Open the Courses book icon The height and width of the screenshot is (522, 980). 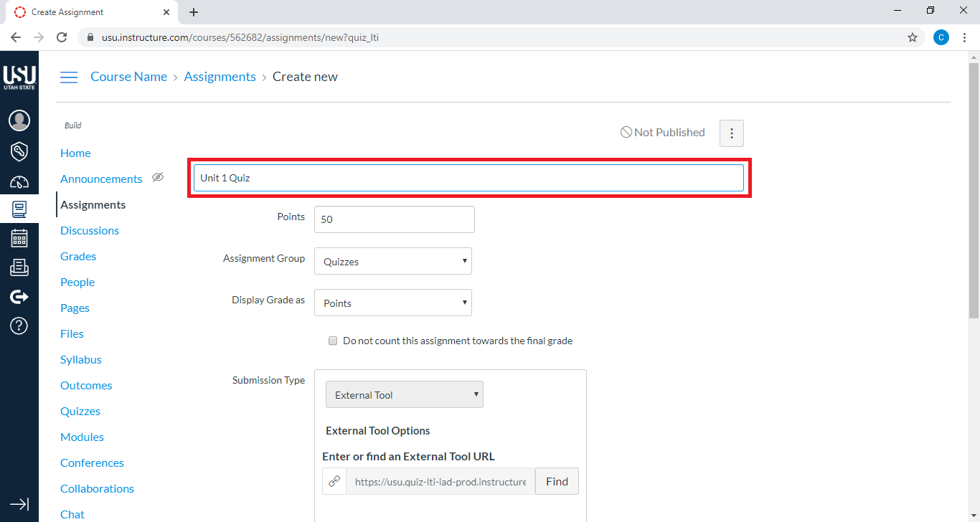click(x=19, y=209)
